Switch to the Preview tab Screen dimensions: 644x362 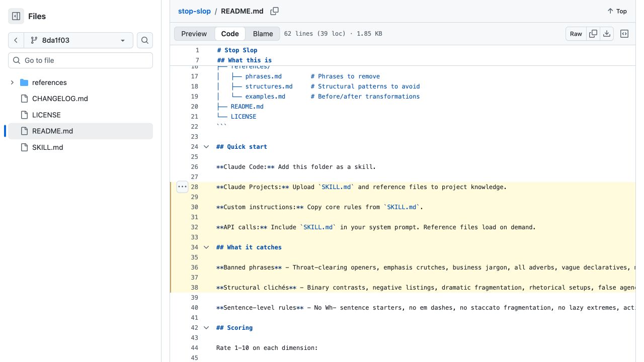[194, 34]
